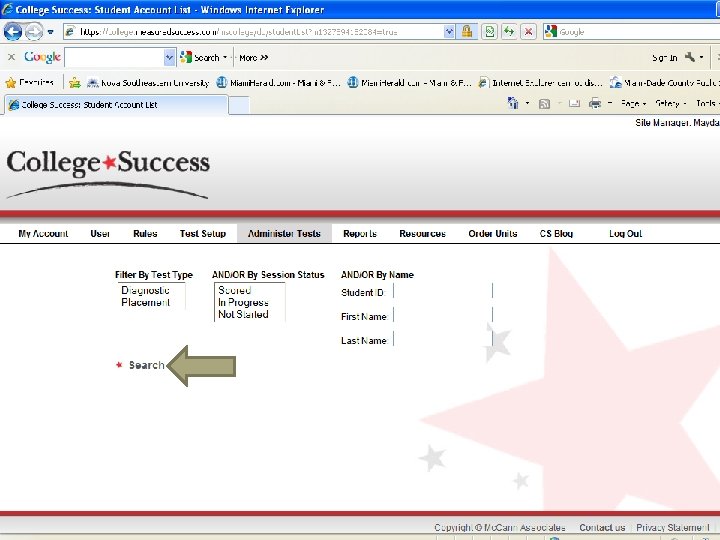720x540 pixels.
Task: Open the My Account menu item
Action: coord(43,233)
